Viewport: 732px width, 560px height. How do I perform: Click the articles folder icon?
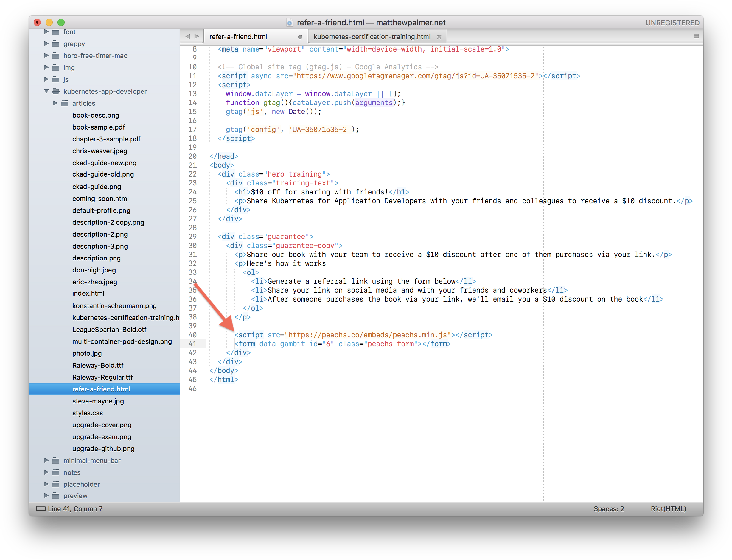(65, 103)
